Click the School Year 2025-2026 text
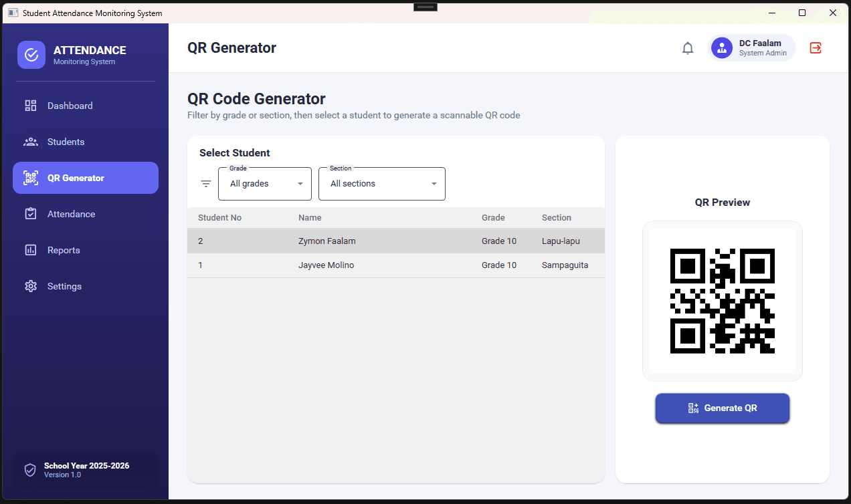The width and height of the screenshot is (851, 504). point(87,466)
